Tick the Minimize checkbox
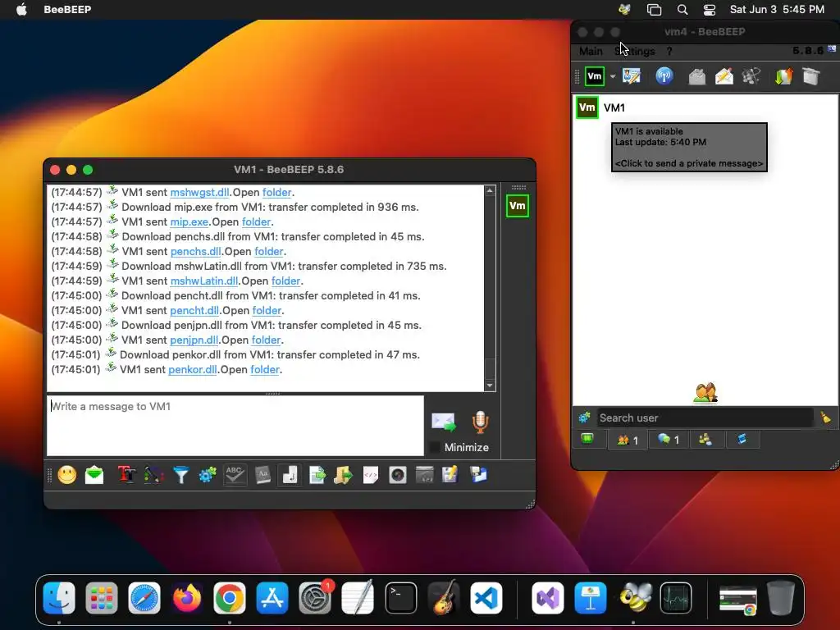This screenshot has width=840, height=630. coord(435,447)
